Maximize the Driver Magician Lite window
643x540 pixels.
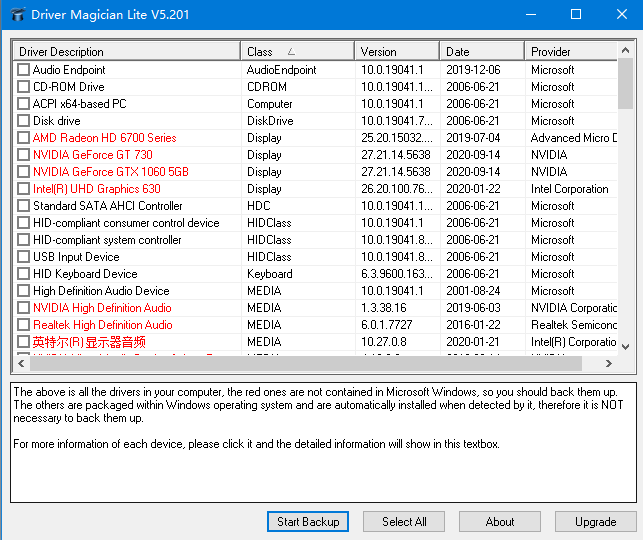pyautogui.click(x=576, y=15)
